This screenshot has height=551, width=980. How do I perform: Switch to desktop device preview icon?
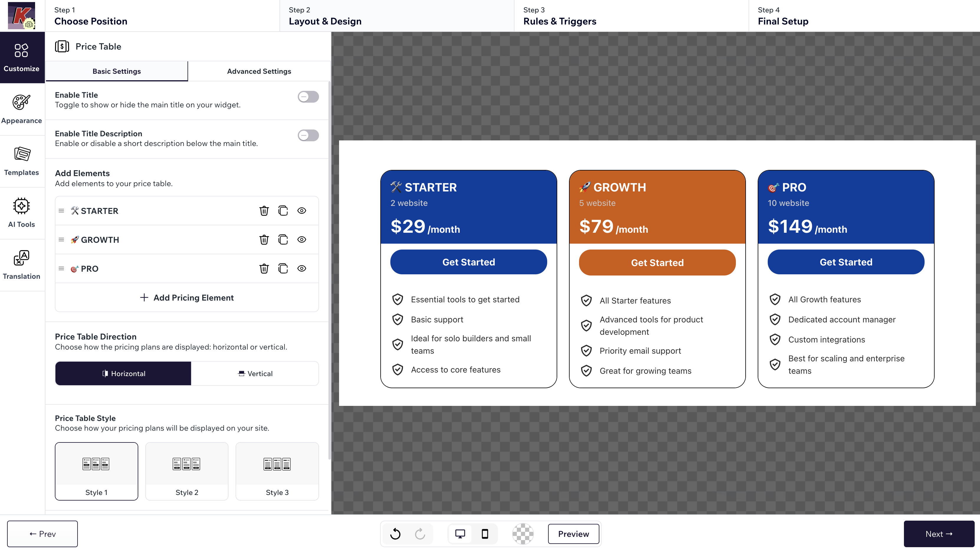point(460,534)
